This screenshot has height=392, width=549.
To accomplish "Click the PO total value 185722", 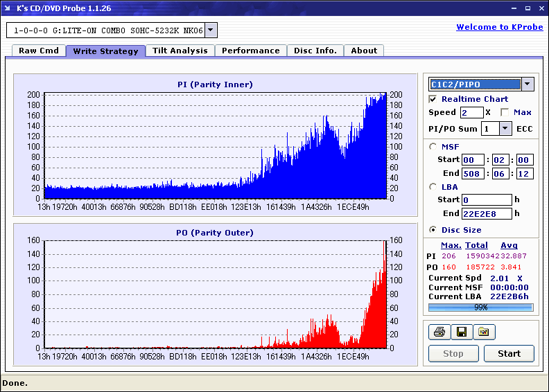I will point(480,267).
